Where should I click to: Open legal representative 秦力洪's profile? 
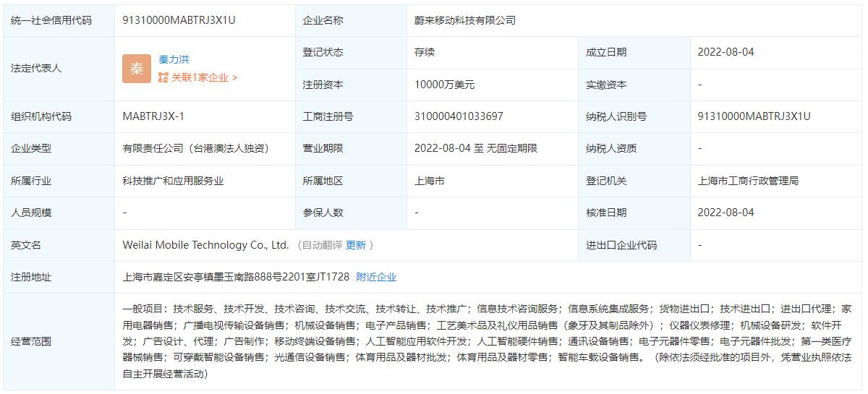click(174, 59)
